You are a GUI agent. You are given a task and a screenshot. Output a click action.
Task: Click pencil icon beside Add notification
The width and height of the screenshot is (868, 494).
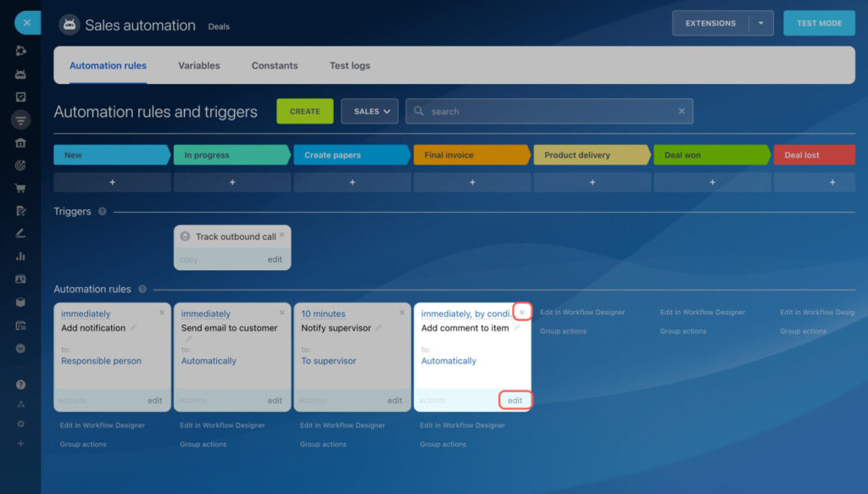[x=134, y=328]
